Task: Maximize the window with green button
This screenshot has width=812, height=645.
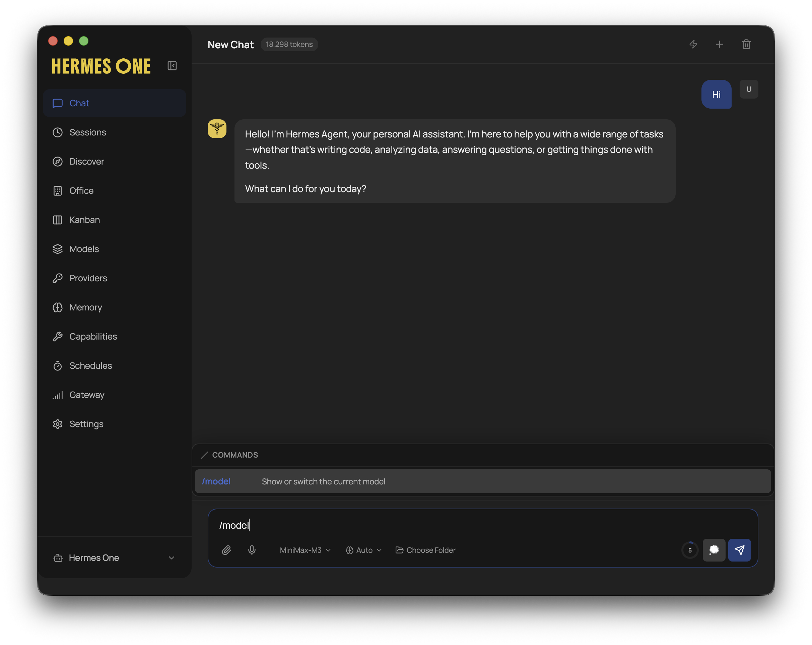Action: coord(84,41)
